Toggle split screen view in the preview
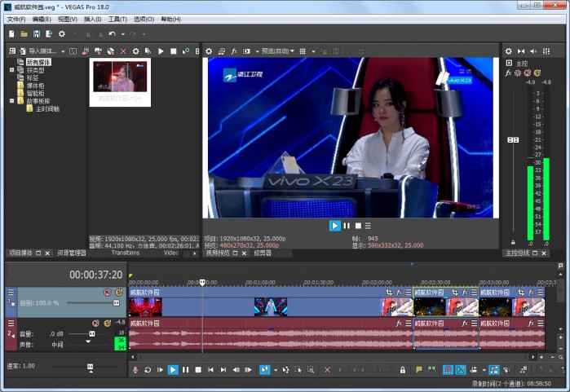The width and height of the screenshot is (570, 392). (x=246, y=51)
